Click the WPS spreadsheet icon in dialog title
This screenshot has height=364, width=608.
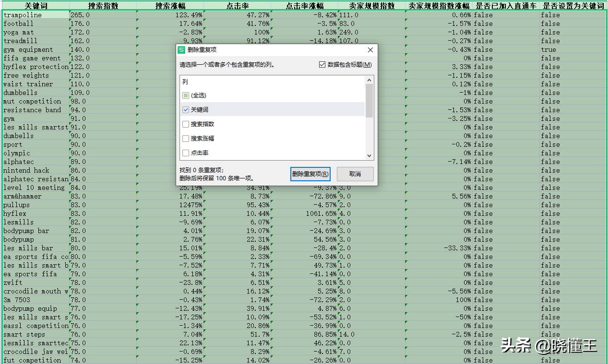[181, 50]
